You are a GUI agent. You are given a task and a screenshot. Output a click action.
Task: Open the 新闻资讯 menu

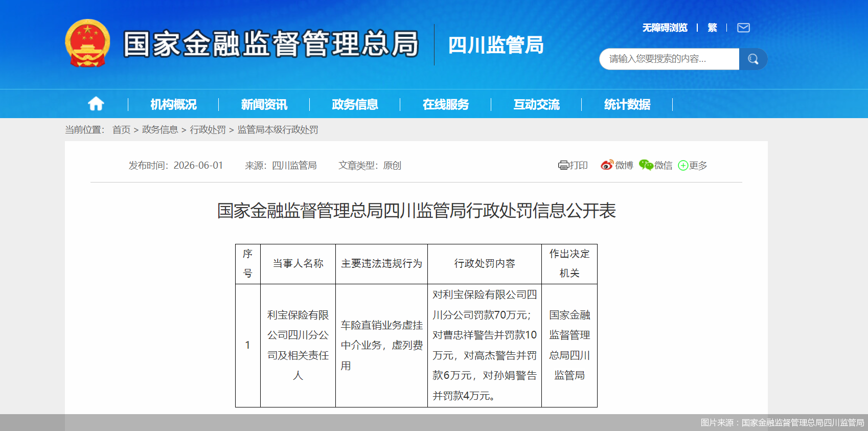tap(264, 104)
